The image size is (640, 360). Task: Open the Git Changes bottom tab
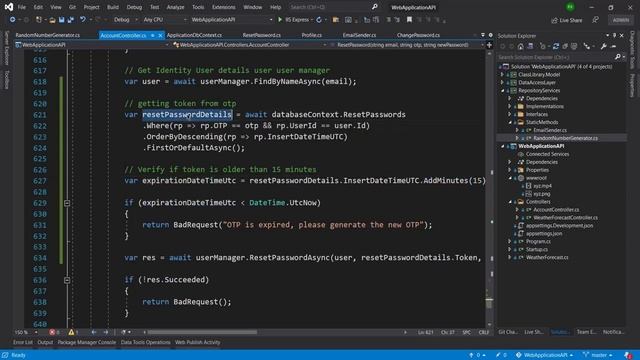(x=508, y=332)
